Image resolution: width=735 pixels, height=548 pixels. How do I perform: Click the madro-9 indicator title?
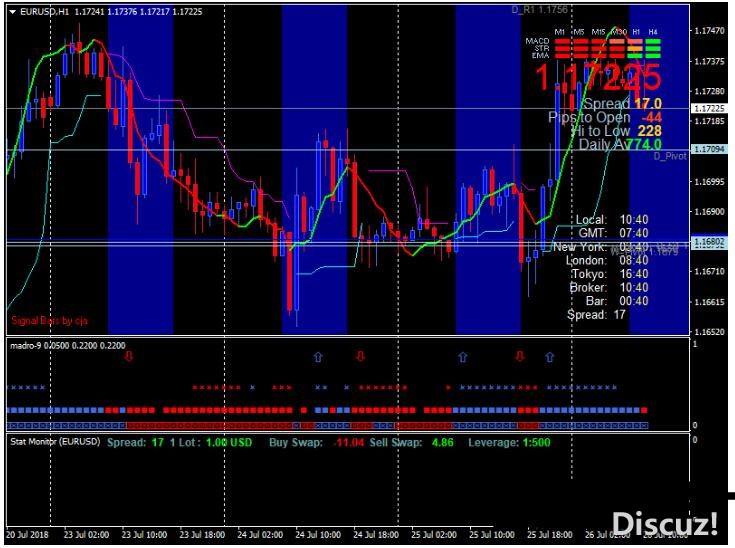pyautogui.click(x=28, y=344)
